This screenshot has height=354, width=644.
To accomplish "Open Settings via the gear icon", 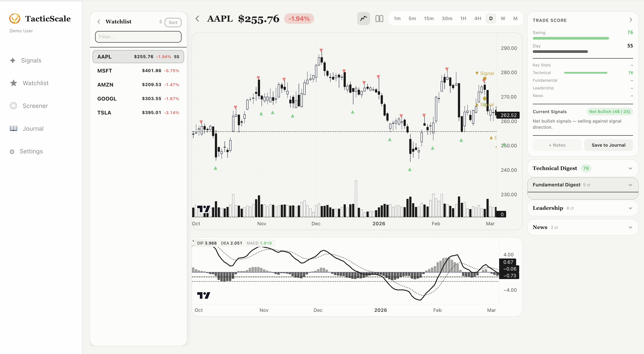I will tap(12, 151).
